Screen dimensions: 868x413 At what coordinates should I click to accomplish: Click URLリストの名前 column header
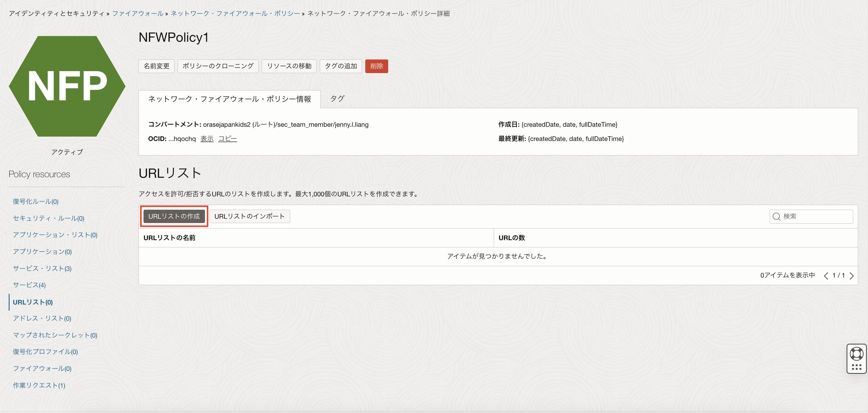tap(170, 238)
